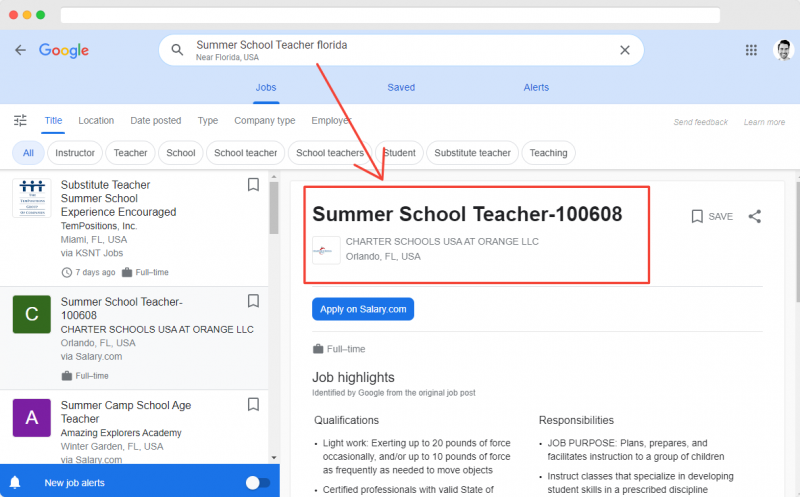This screenshot has height=497, width=800.
Task: Click the Learn more link
Action: (x=764, y=122)
